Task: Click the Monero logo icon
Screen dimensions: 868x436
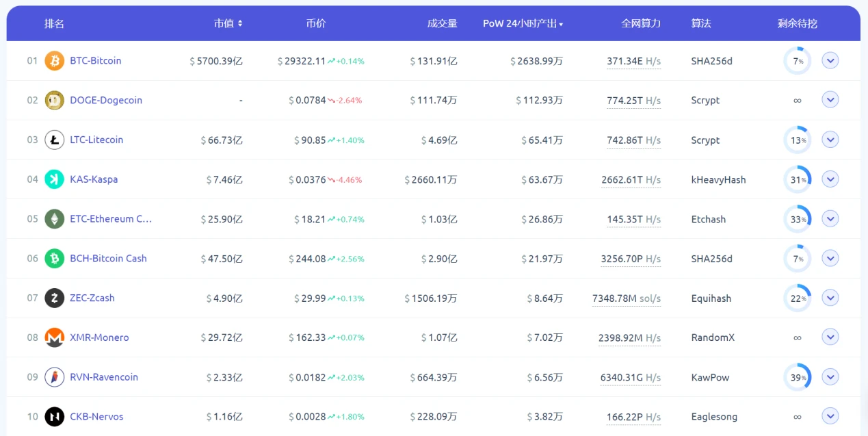Action: 54,337
